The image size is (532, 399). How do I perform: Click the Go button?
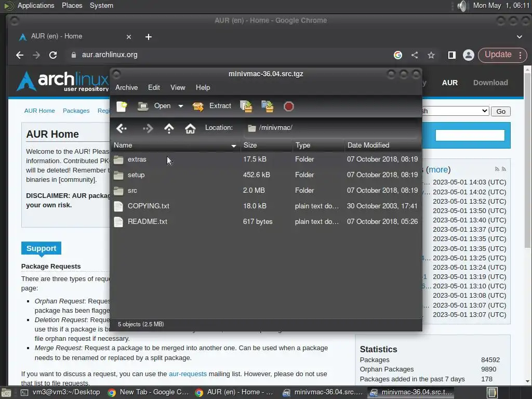(x=501, y=111)
